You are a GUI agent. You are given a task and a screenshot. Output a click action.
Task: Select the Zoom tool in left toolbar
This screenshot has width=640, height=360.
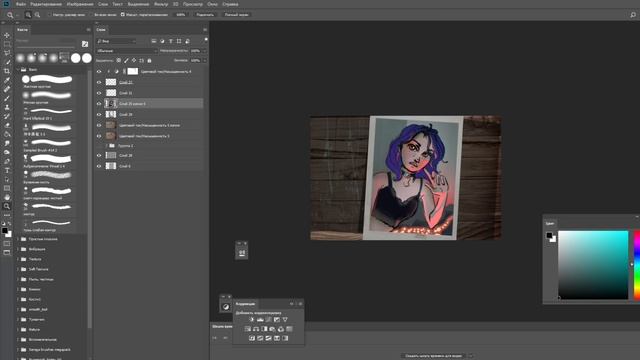7,206
